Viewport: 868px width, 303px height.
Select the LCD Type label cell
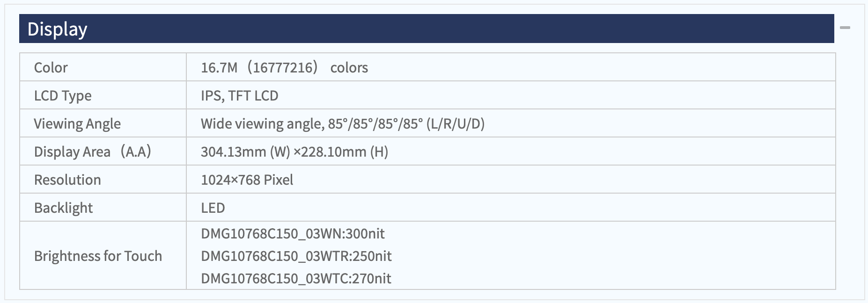pos(103,95)
